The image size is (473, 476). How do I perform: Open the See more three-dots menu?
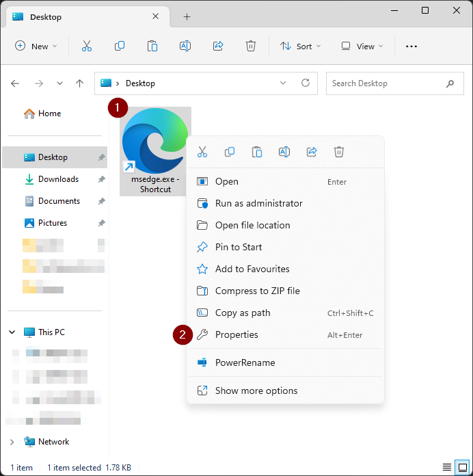[411, 46]
